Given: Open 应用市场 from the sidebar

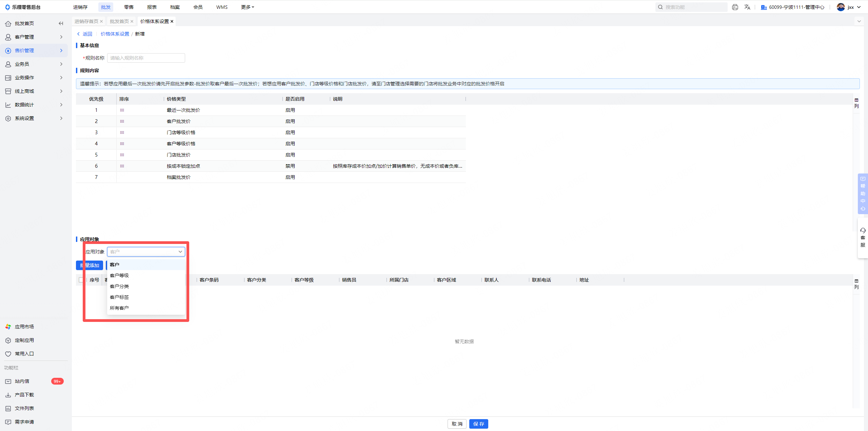Looking at the screenshot, I should point(24,327).
